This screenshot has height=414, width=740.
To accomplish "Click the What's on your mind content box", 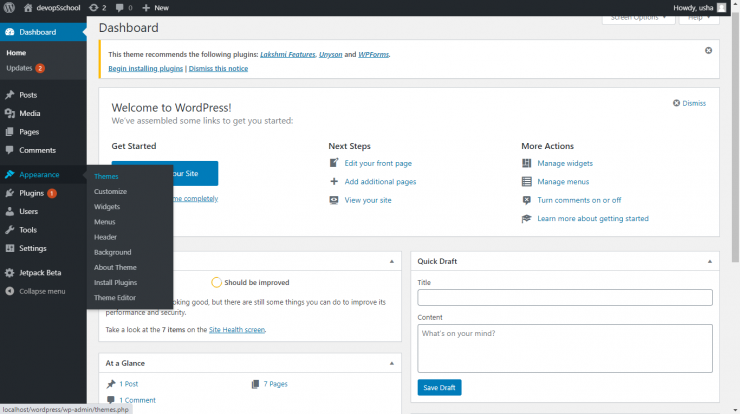I will [565, 348].
